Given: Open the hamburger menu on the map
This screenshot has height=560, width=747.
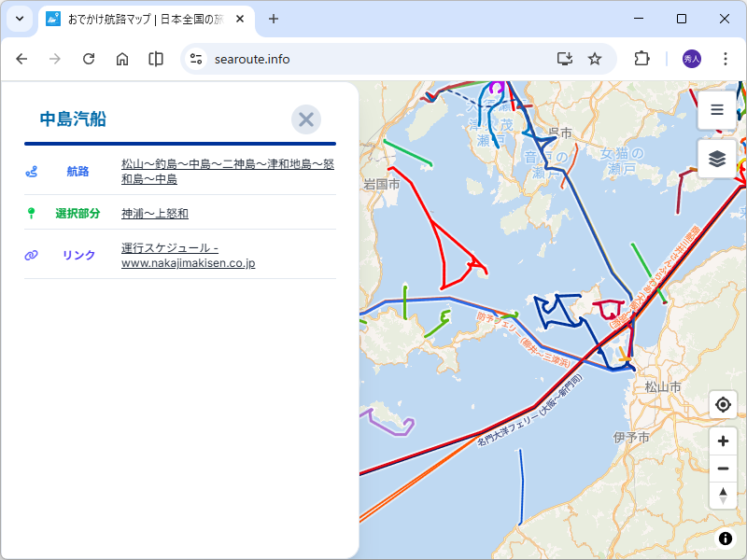Looking at the screenshot, I should pos(716,109).
